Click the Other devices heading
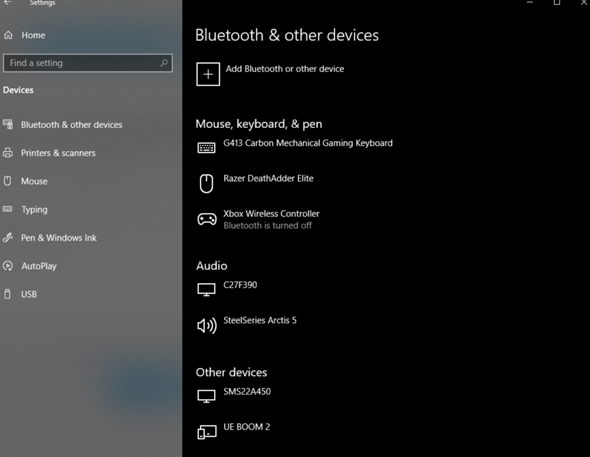Viewport: 590px width, 457px height. click(x=231, y=372)
